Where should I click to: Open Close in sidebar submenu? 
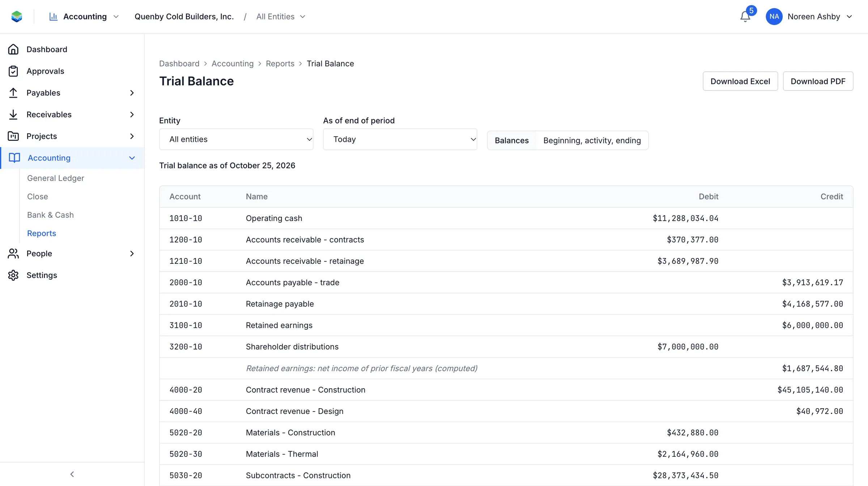pos(38,196)
